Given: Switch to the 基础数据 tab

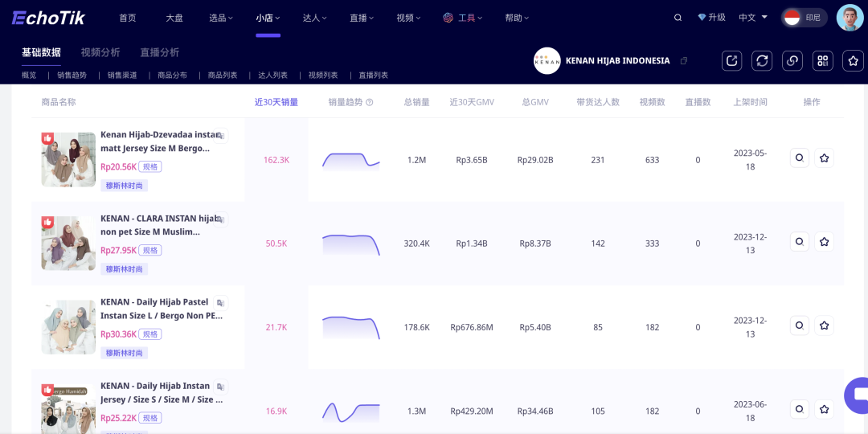Looking at the screenshot, I should [42, 52].
